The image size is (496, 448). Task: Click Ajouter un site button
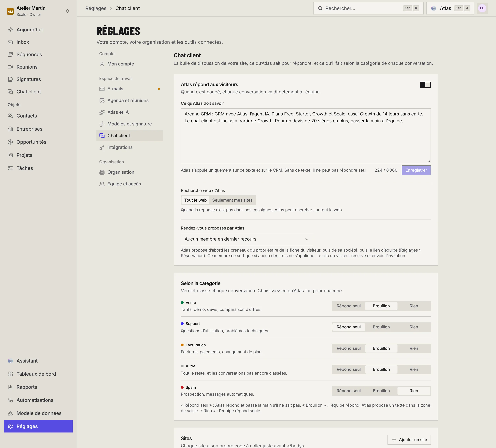[409, 440]
